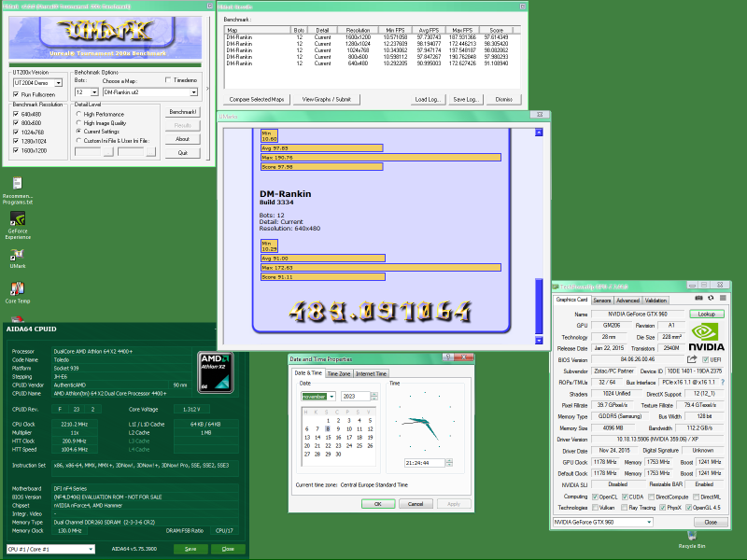Click the Date and Time help question icon
Viewport: 747px width, 560px height.
[448, 357]
